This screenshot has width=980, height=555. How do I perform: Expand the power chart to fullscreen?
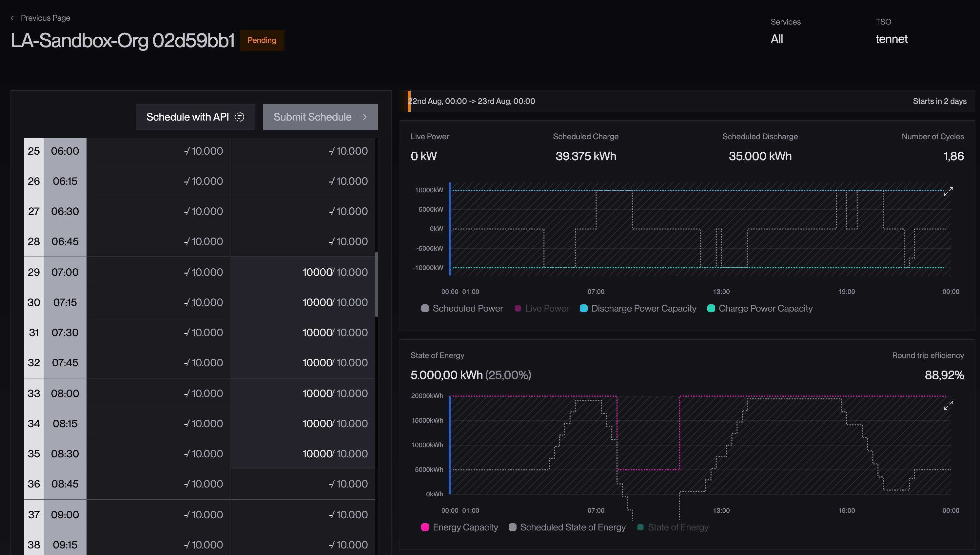point(948,191)
